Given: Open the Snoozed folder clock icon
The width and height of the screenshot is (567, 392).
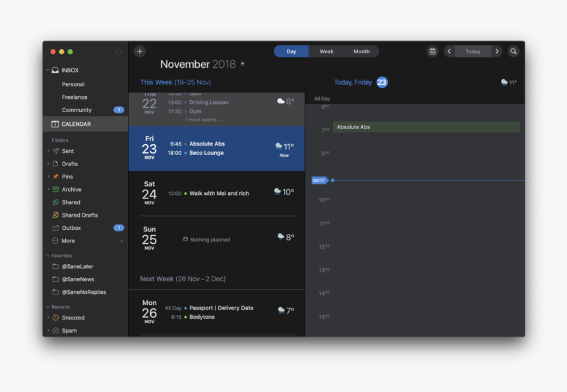Looking at the screenshot, I should pyautogui.click(x=55, y=318).
